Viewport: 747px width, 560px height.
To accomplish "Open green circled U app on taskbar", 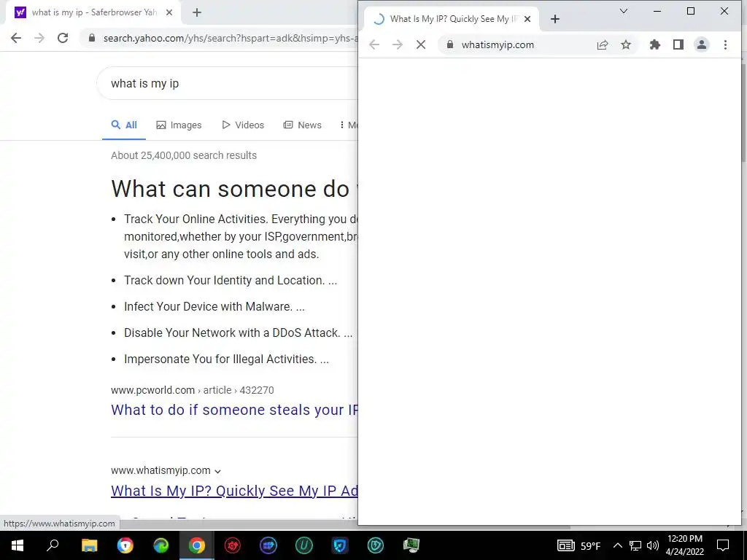I will pos(304,545).
